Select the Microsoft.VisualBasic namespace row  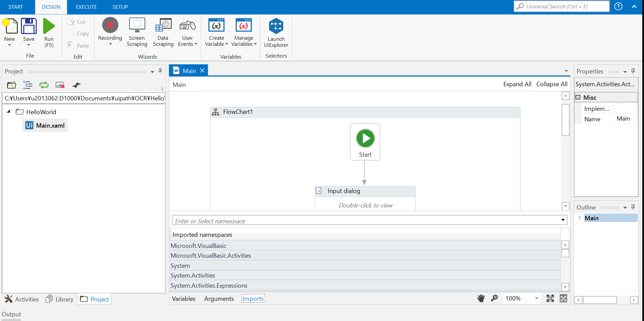pos(365,246)
